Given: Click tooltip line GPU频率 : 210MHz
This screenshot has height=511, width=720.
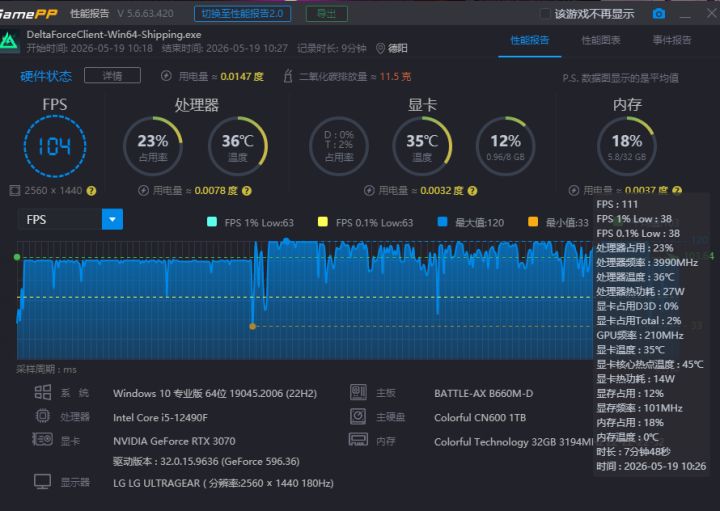Looking at the screenshot, I should [x=640, y=335].
